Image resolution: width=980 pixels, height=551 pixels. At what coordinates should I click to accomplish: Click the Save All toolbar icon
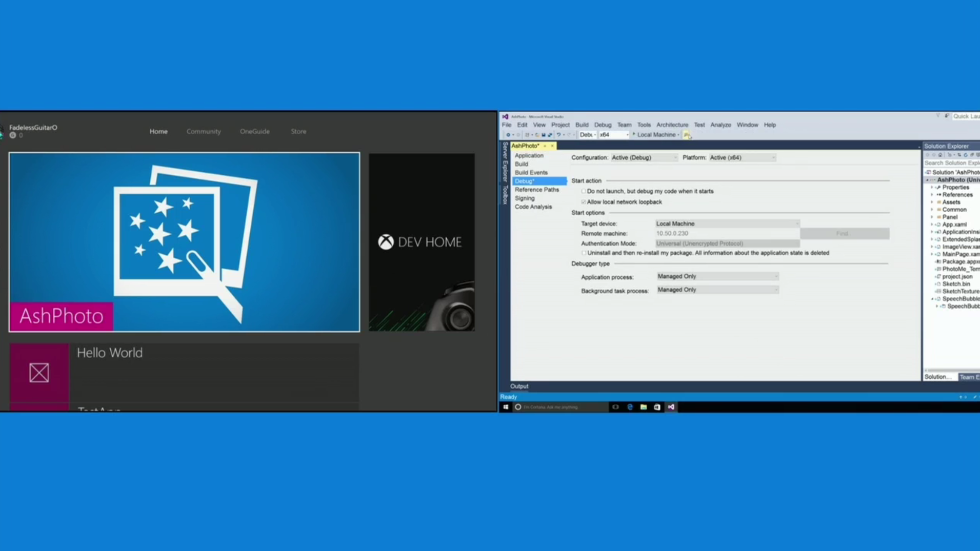(550, 135)
